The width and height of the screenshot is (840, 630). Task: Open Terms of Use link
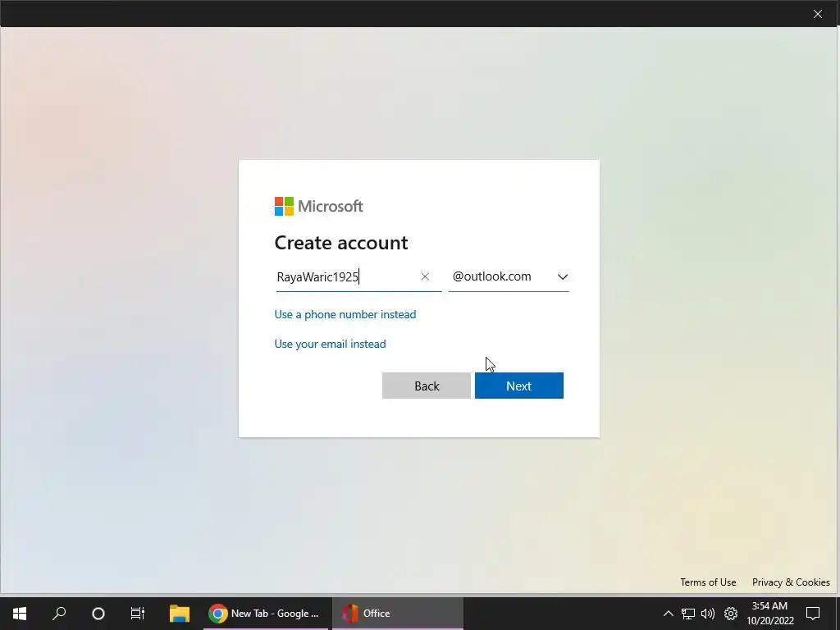point(708,582)
